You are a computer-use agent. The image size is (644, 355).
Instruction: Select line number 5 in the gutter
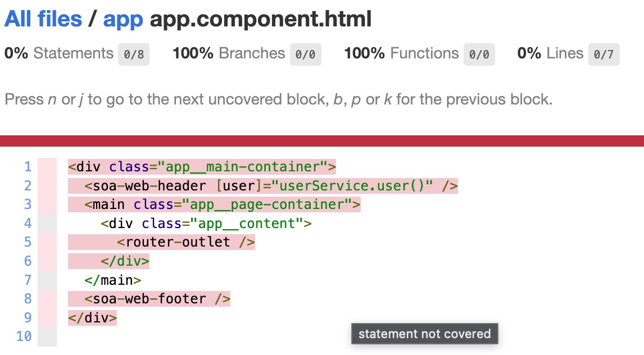click(28, 242)
